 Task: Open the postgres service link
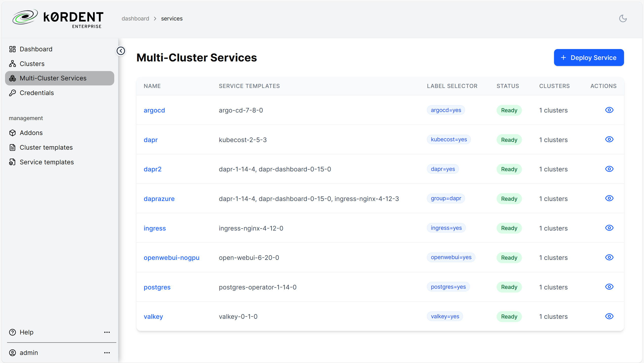pos(157,287)
